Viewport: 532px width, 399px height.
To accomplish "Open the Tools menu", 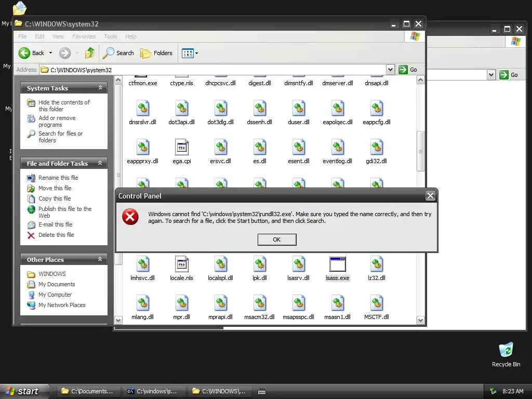I will pos(110,36).
